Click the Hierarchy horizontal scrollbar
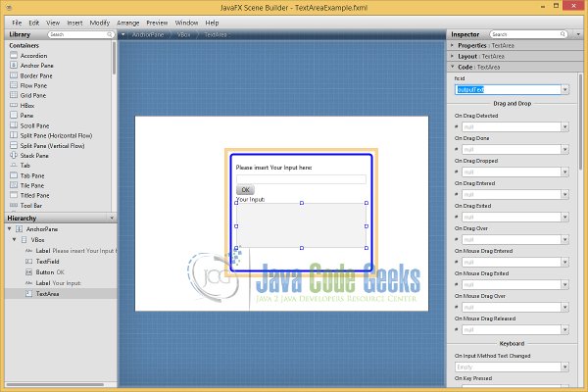Screen dimensions: 588x392 click(x=55, y=384)
